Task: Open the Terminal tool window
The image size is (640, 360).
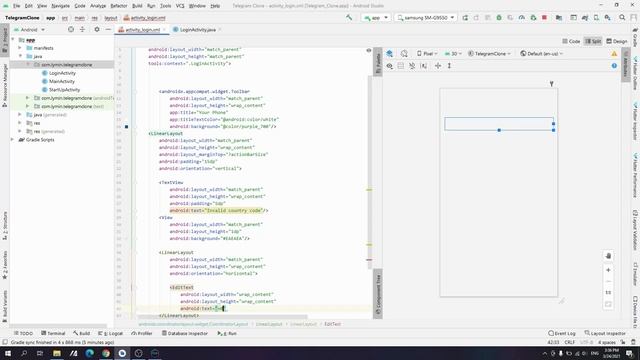Action: click(x=53, y=333)
